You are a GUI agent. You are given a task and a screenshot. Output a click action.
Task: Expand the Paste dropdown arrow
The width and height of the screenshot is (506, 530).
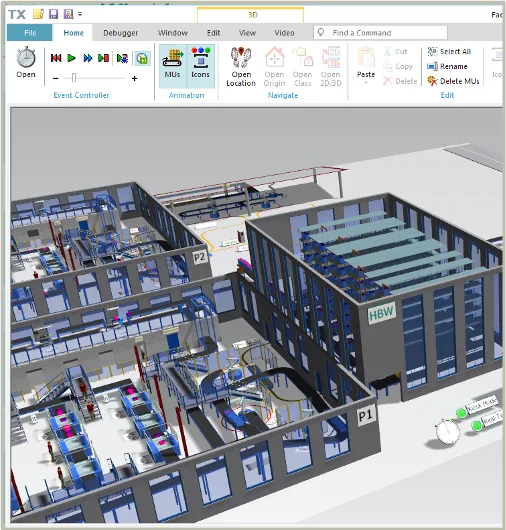[366, 82]
